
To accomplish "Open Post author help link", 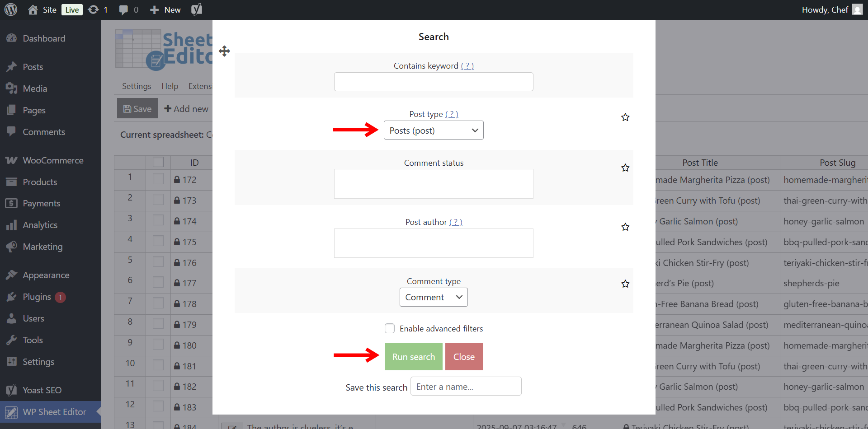I will click(x=456, y=222).
